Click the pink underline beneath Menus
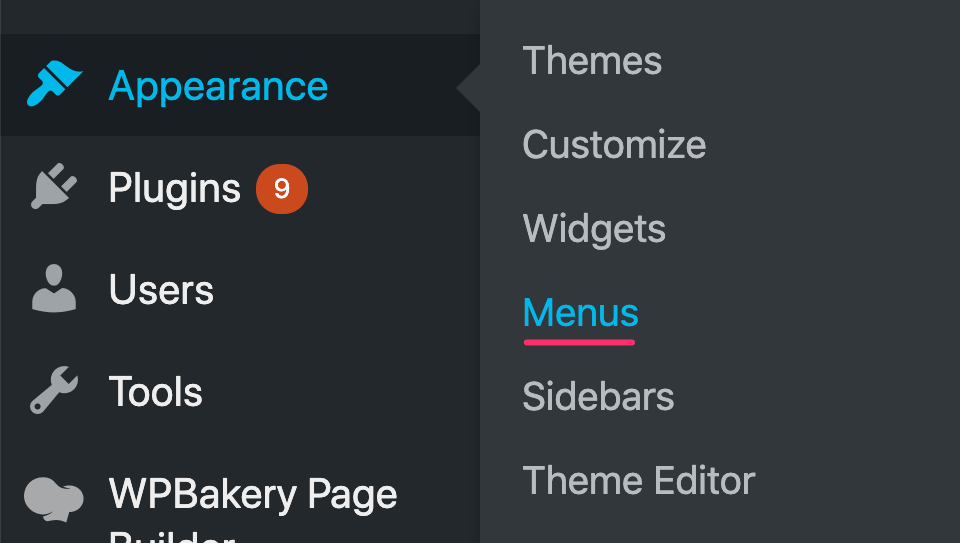960x543 pixels. [x=579, y=342]
